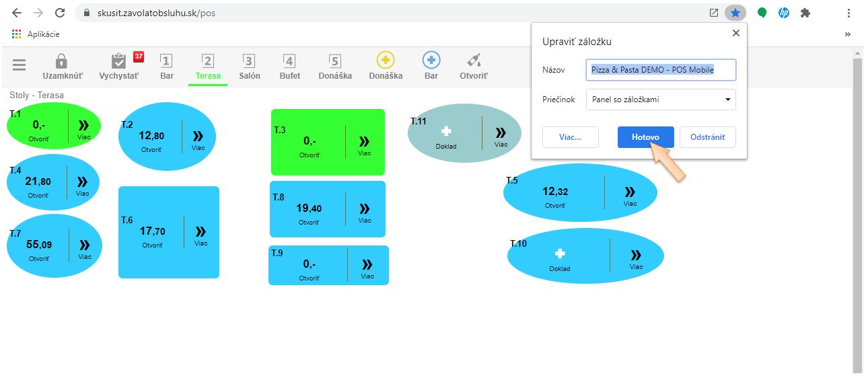The height and width of the screenshot is (384, 868).
Task: Reload the page with refresh icon
Action: pos(60,13)
